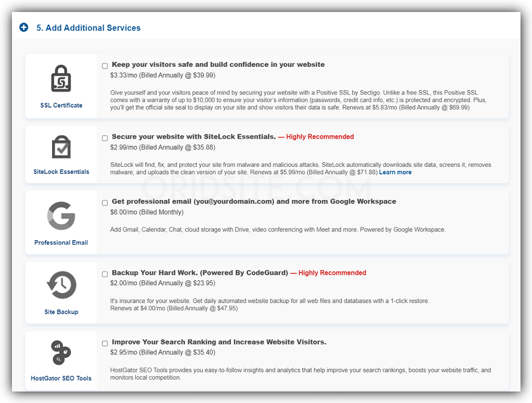Click 'Improve Your Search Ranking' heading text
This screenshot has height=403, width=532.
click(219, 342)
